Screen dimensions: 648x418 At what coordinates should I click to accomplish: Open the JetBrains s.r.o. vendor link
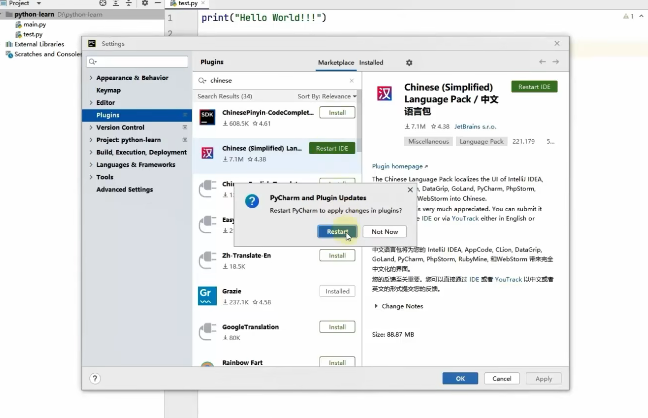coord(475,127)
